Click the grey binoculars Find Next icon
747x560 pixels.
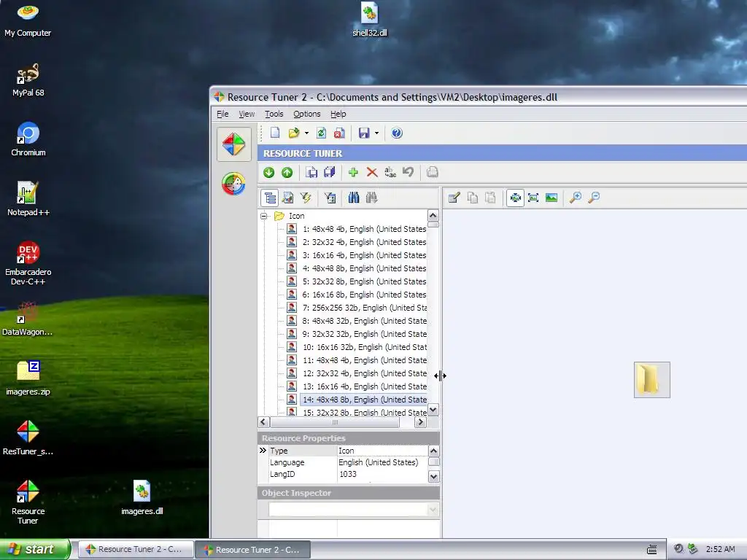(371, 198)
